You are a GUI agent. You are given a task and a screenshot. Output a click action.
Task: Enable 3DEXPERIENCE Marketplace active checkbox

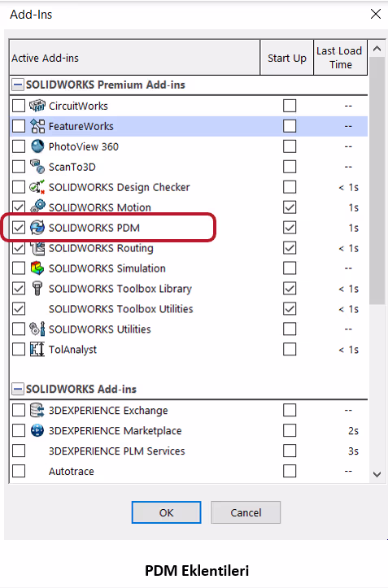coord(19,430)
